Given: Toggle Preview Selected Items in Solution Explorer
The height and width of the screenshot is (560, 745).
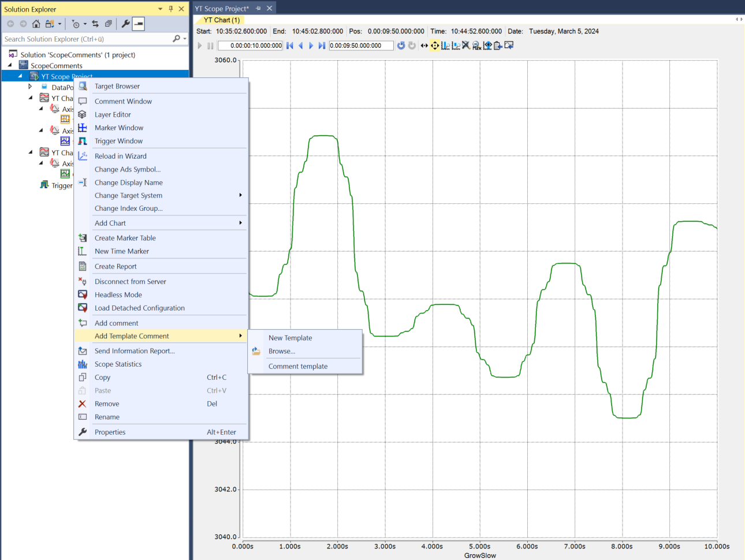Looking at the screenshot, I should tap(139, 24).
